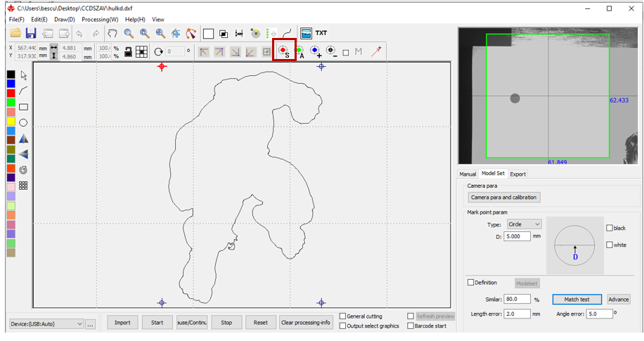Click the vertical mirror tool

point(23,154)
